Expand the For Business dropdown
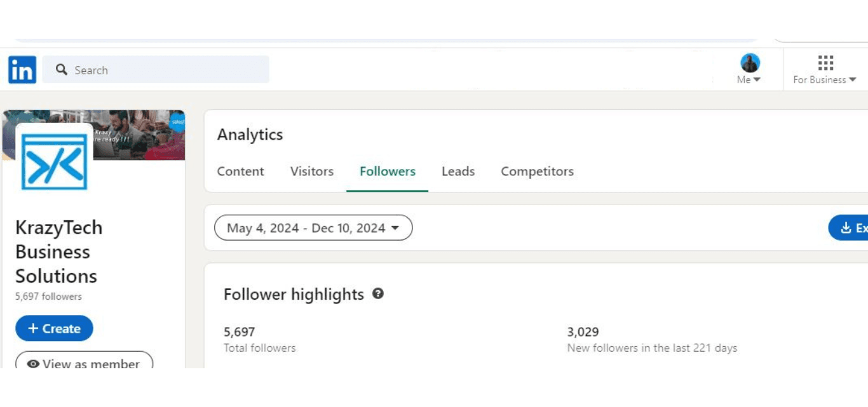Image resolution: width=868 pixels, height=407 pixels. tap(825, 80)
